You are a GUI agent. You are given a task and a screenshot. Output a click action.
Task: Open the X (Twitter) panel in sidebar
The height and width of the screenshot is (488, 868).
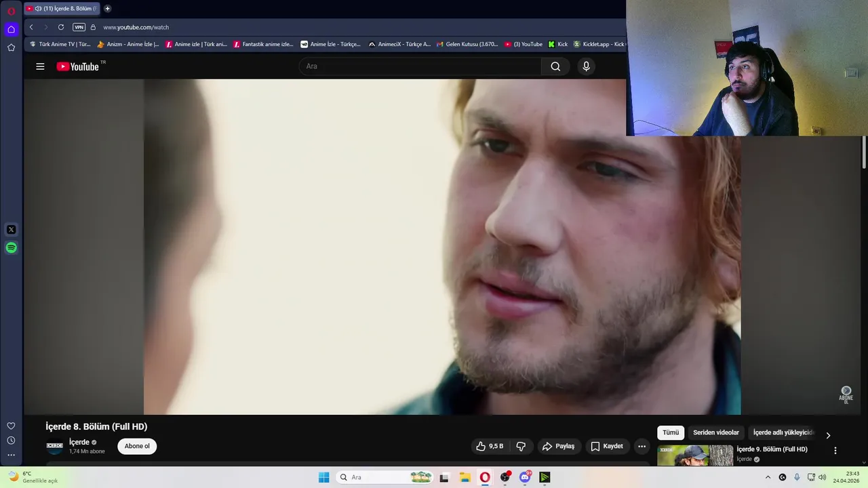[11, 230]
